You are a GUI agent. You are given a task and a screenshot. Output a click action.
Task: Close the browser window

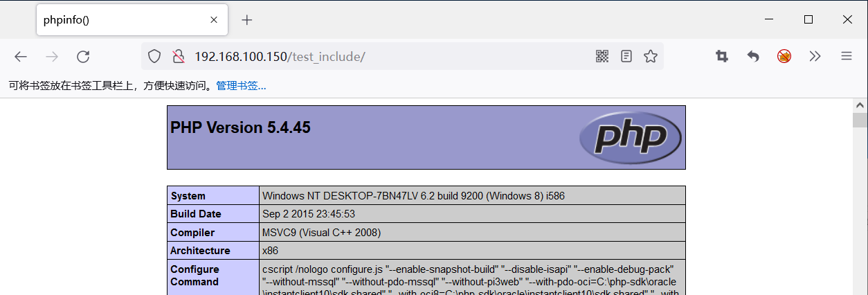coord(847,19)
